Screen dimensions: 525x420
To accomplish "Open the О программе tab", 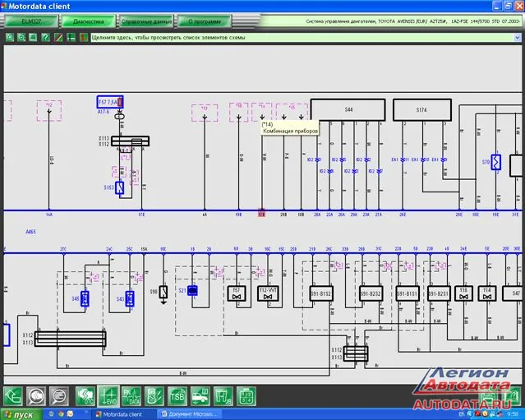I will [x=205, y=21].
